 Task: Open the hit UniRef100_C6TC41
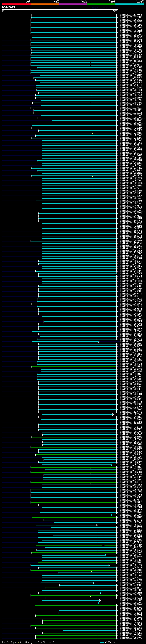tap(131, 27)
